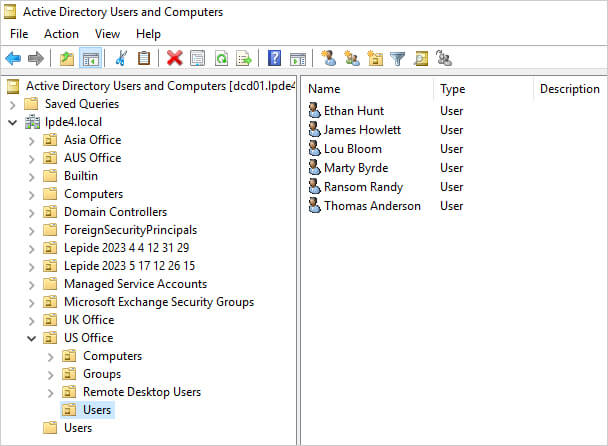Image resolution: width=608 pixels, height=446 pixels.
Task: Select Lepide 2023 4 4 12 31 29
Action: point(126,248)
